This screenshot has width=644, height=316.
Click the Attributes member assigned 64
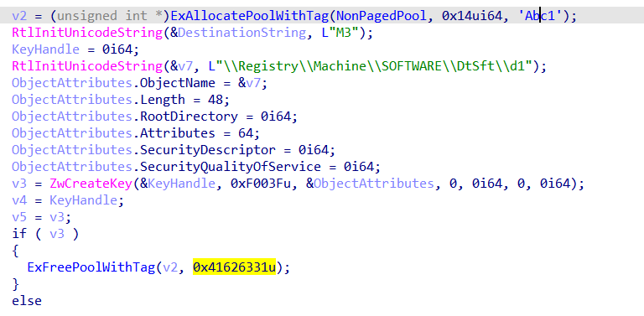click(x=178, y=133)
